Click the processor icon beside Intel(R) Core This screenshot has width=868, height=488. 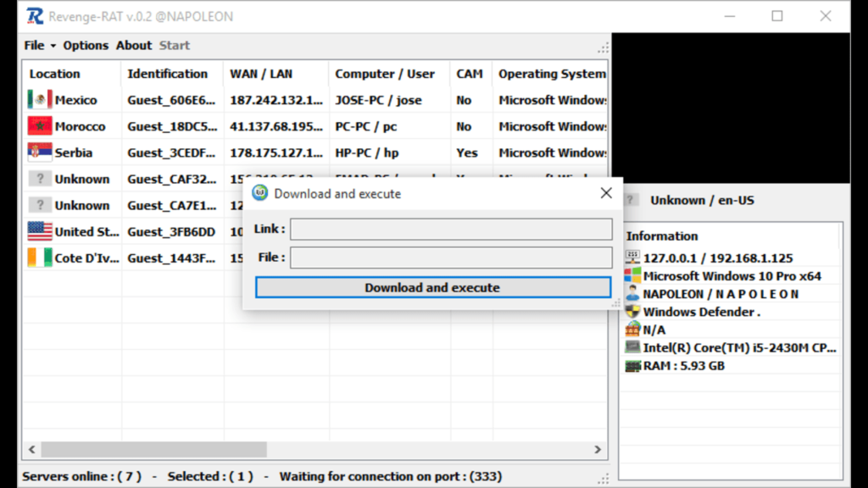[x=632, y=347]
